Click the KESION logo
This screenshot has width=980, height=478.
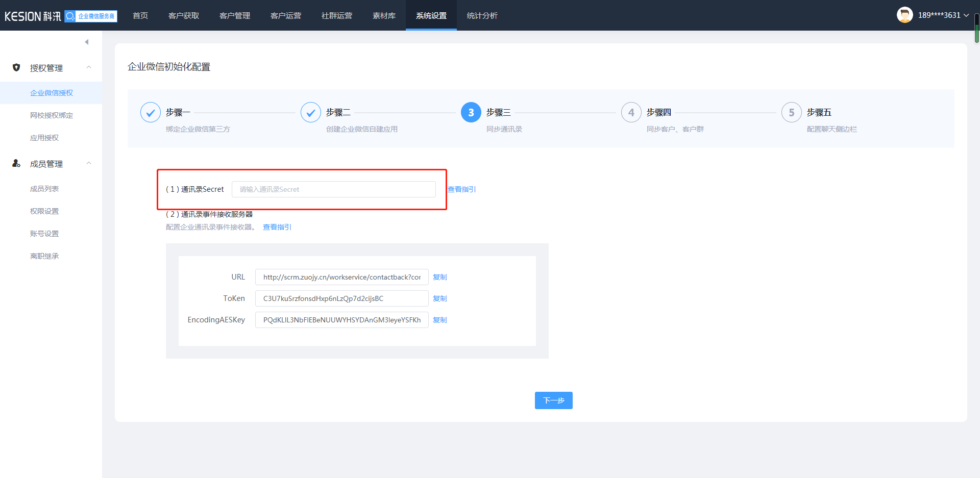point(33,16)
